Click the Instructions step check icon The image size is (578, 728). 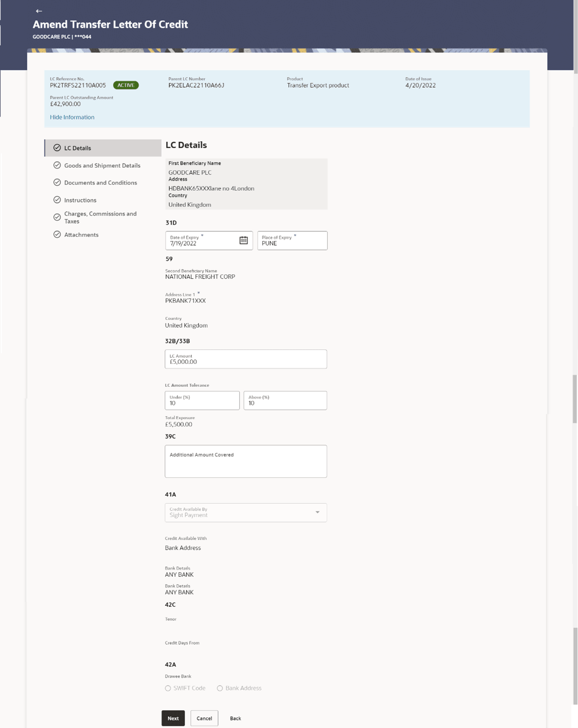coord(57,200)
